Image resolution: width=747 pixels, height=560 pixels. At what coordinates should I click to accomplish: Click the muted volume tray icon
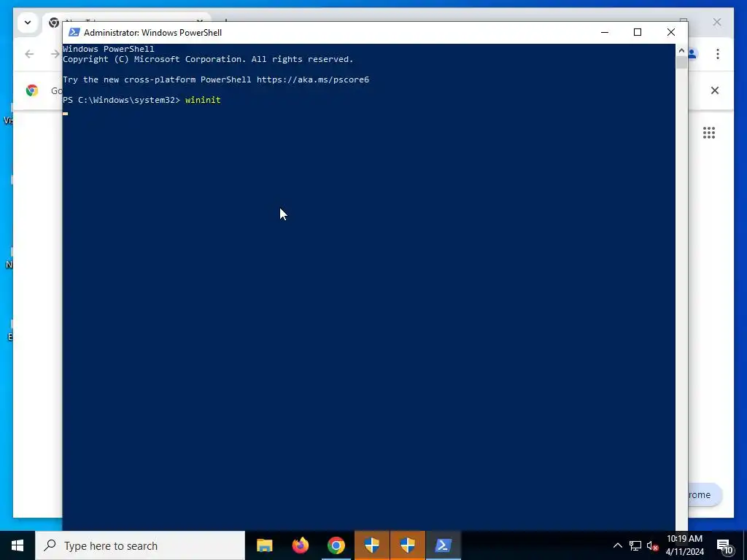tap(652, 545)
